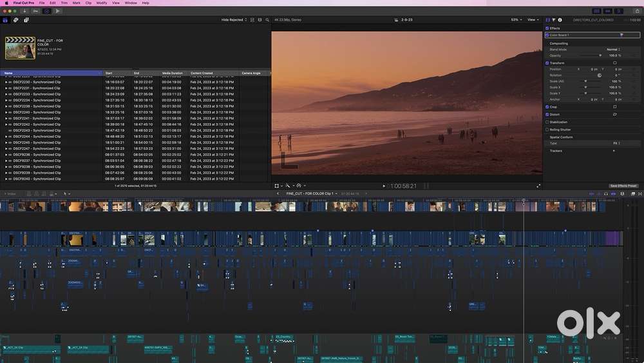Sort clips by Media Duration column

[x=173, y=74]
